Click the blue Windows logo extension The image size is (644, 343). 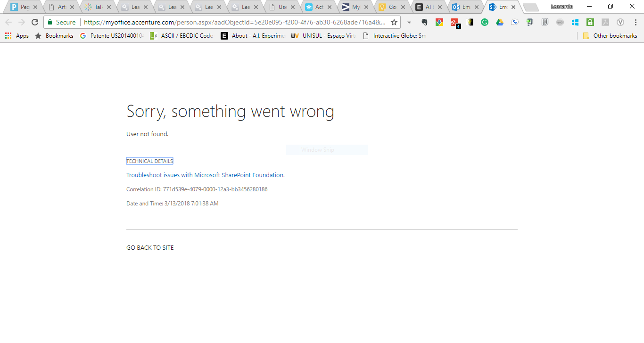[575, 22]
